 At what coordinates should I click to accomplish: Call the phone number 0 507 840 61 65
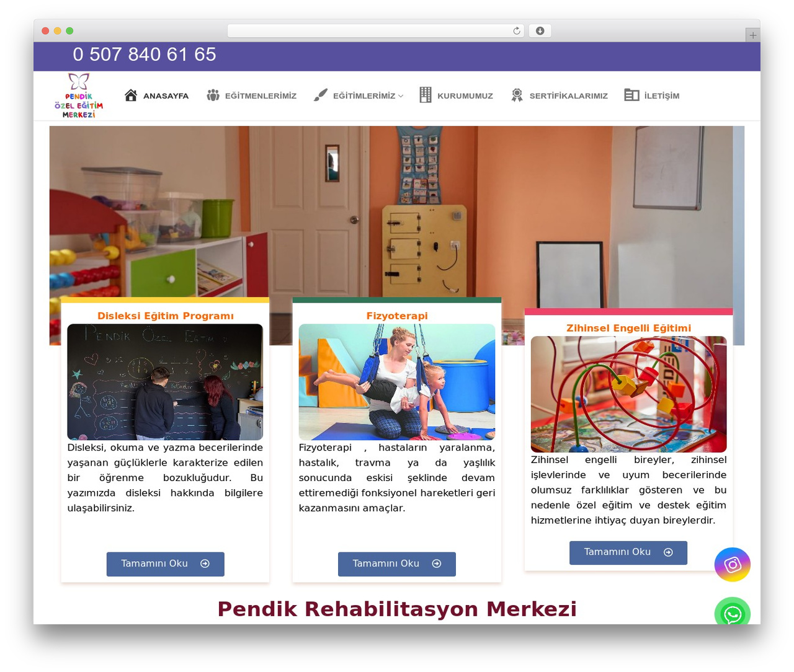coord(145,55)
